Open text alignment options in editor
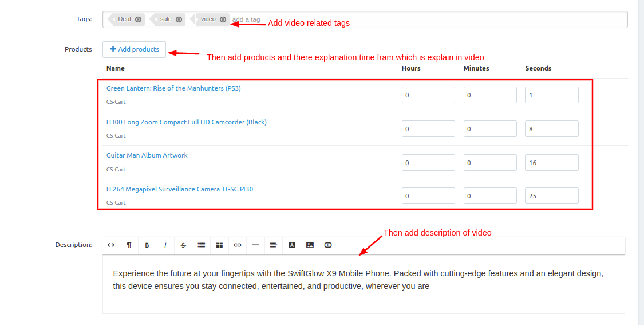Image resolution: width=644 pixels, height=325 pixels. pos(274,245)
